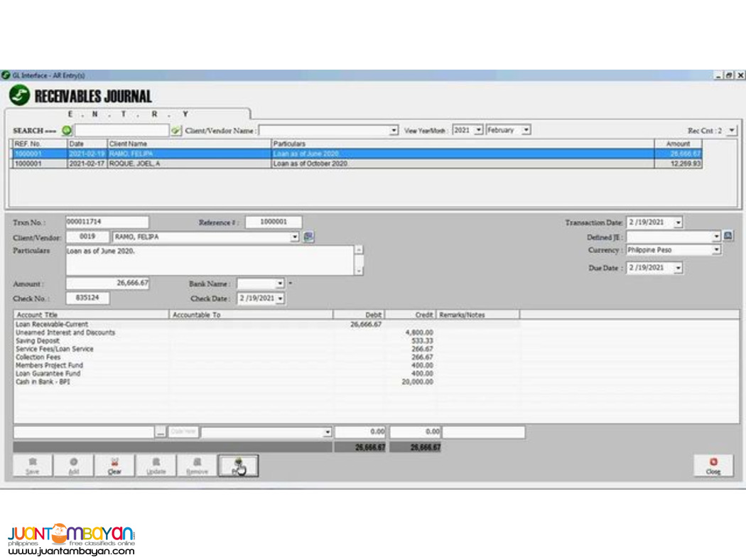Click the Remove icon button
This screenshot has width=746, height=560.
[197, 465]
